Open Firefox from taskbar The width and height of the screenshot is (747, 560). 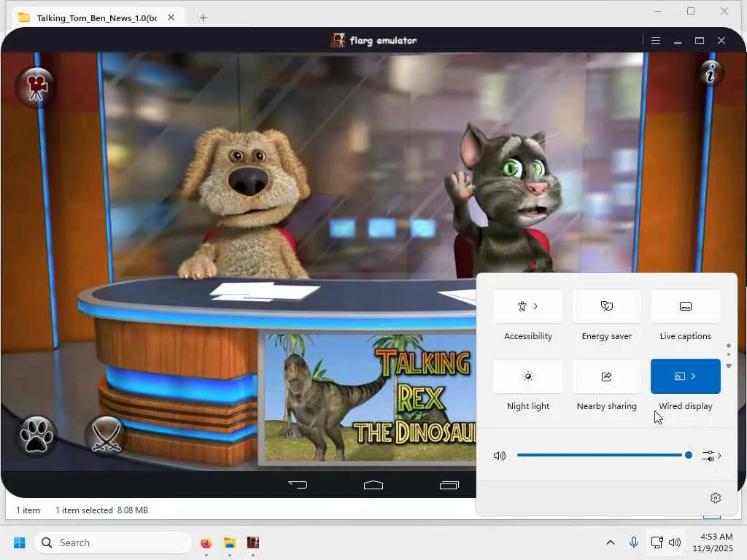(x=206, y=542)
